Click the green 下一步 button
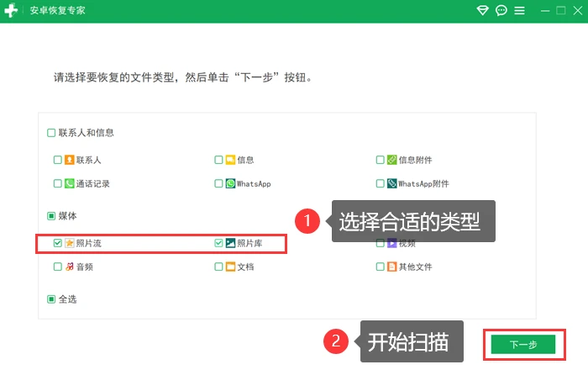Image resolution: width=588 pixels, height=391 pixels. click(523, 345)
